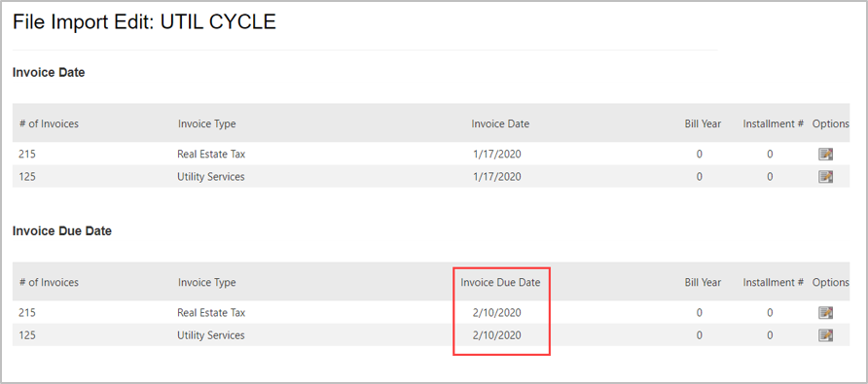The height and width of the screenshot is (384, 868).
Task: Edit Utility Services invoice date row
Action: (825, 177)
